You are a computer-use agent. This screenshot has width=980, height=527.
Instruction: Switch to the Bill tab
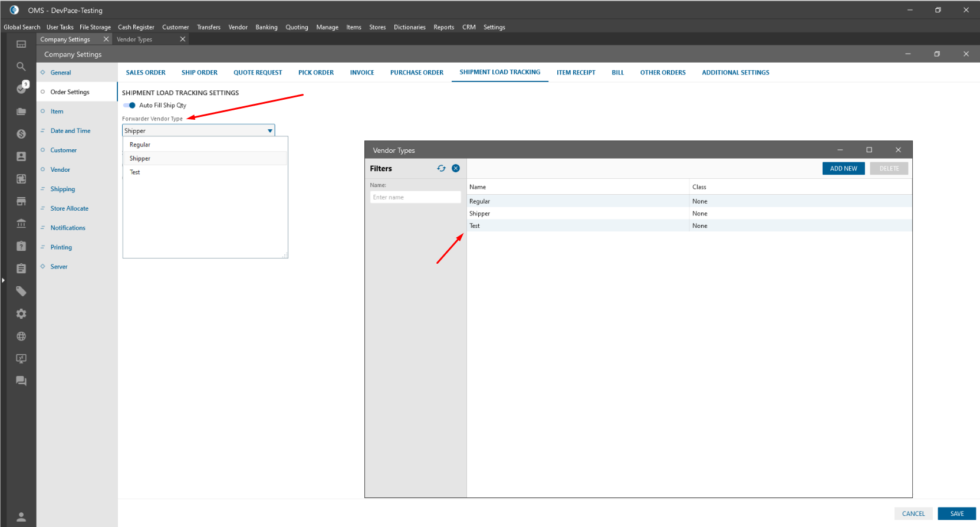coord(618,73)
